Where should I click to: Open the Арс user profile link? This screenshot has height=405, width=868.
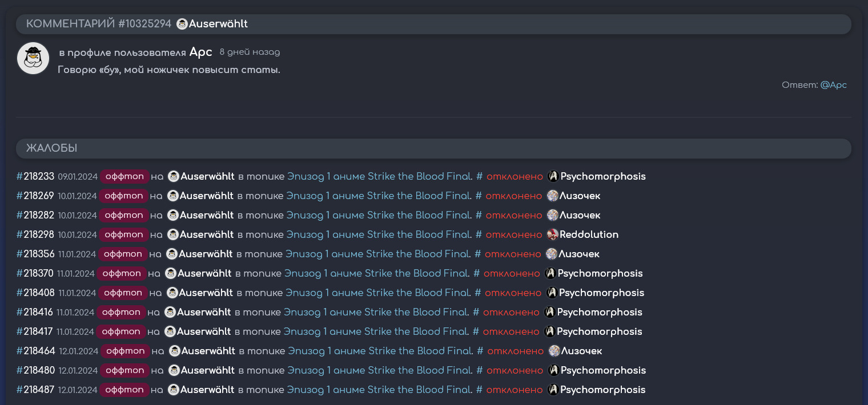point(200,52)
